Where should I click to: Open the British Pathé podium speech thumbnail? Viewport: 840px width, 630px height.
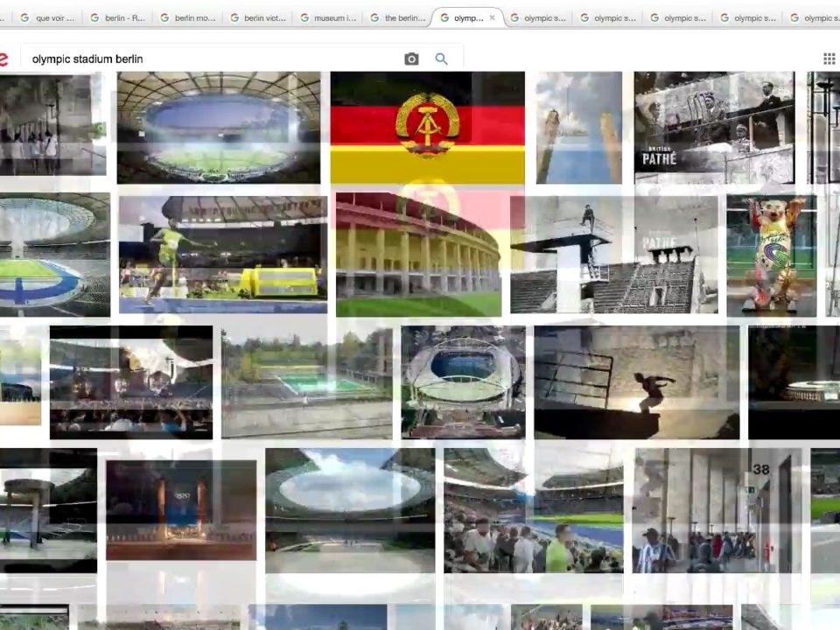click(x=714, y=128)
